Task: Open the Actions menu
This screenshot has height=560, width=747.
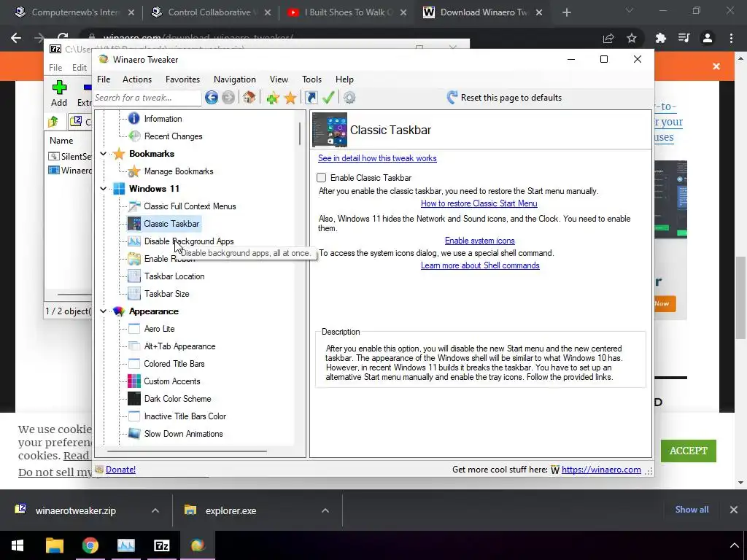Action: pyautogui.click(x=136, y=79)
